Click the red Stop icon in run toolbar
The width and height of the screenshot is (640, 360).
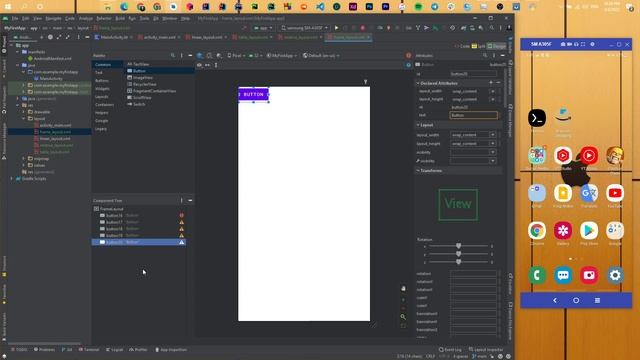362,28
